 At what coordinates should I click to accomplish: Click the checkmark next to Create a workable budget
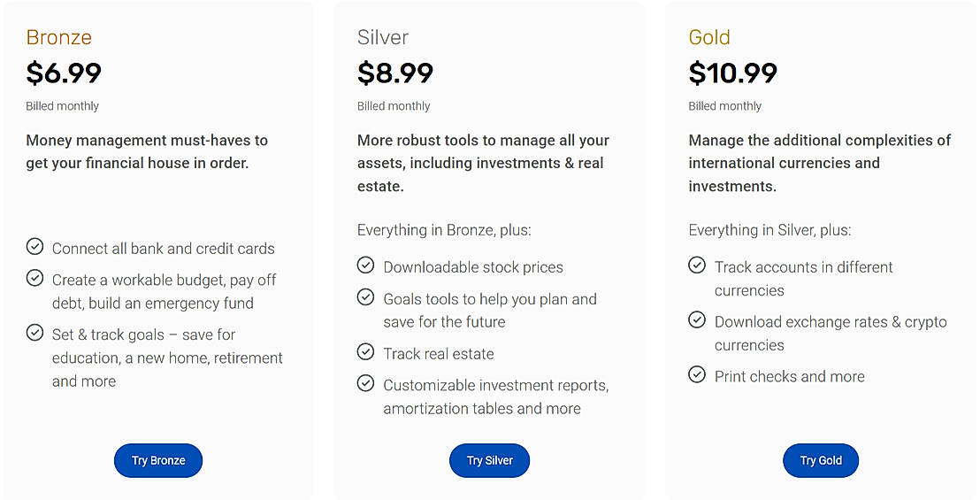point(34,278)
